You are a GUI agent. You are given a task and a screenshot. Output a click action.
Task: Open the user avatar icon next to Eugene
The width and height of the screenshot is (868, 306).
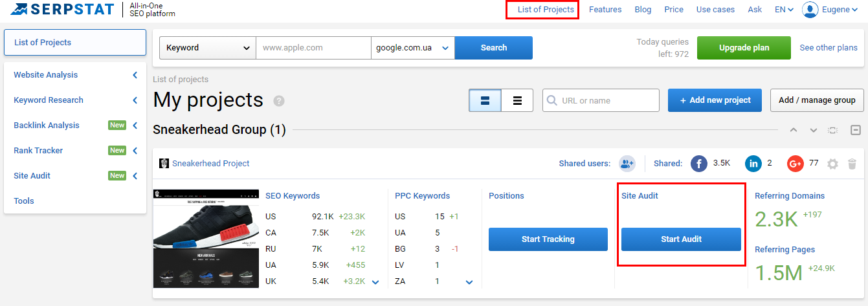[810, 10]
